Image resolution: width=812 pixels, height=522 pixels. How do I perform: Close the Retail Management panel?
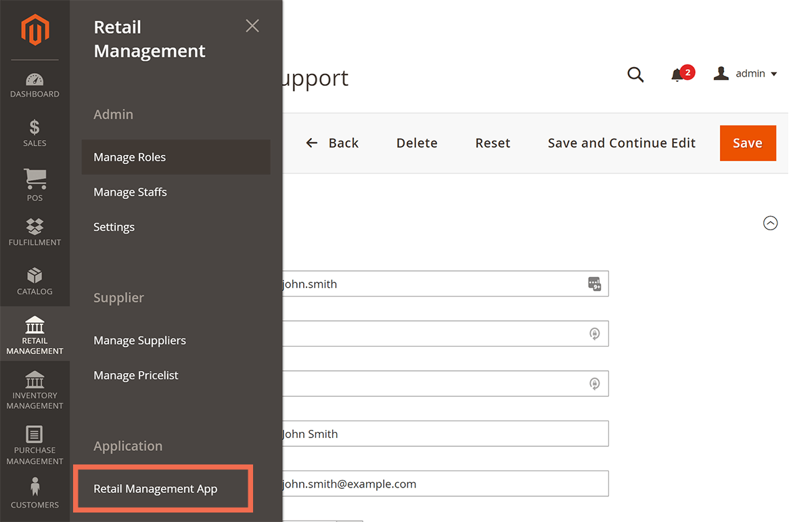point(252,26)
